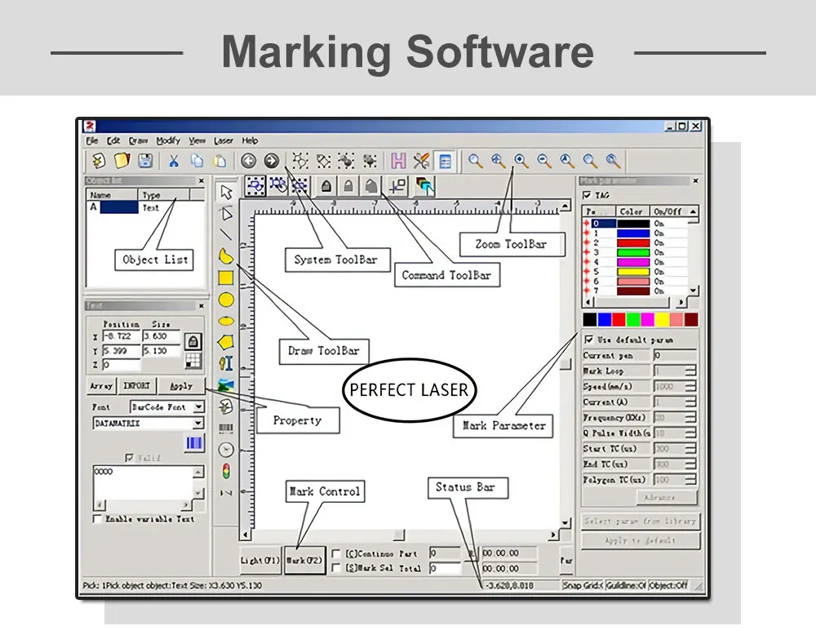Pick the yellow swatch in the palette row
816x644 pixels.
662,319
